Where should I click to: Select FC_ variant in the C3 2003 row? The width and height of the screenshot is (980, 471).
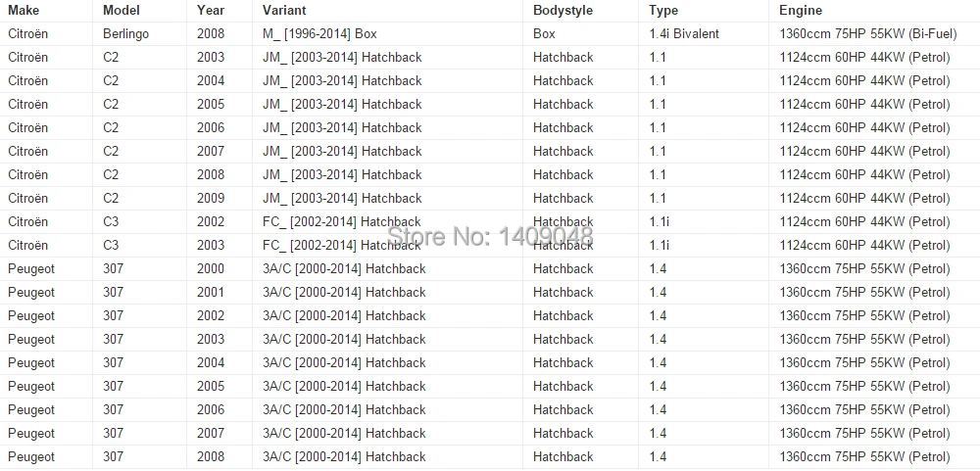[342, 246]
